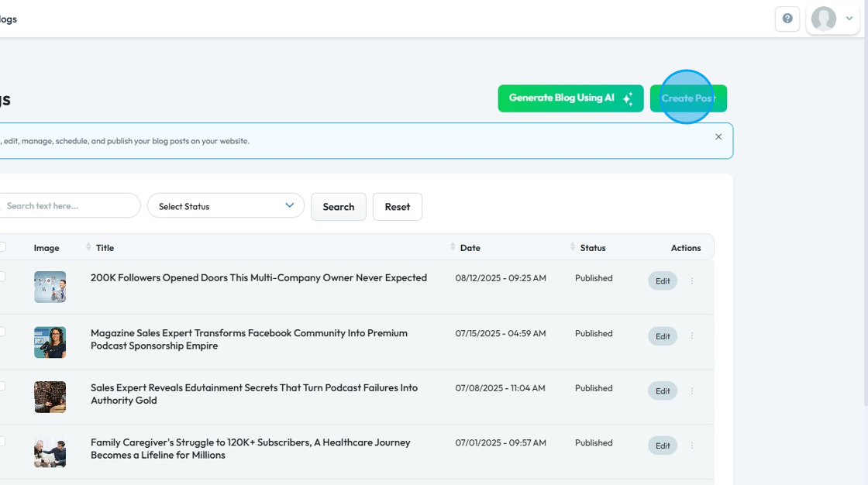Sort table by Date column
Viewport: 868px width, 485px height.
tap(470, 248)
